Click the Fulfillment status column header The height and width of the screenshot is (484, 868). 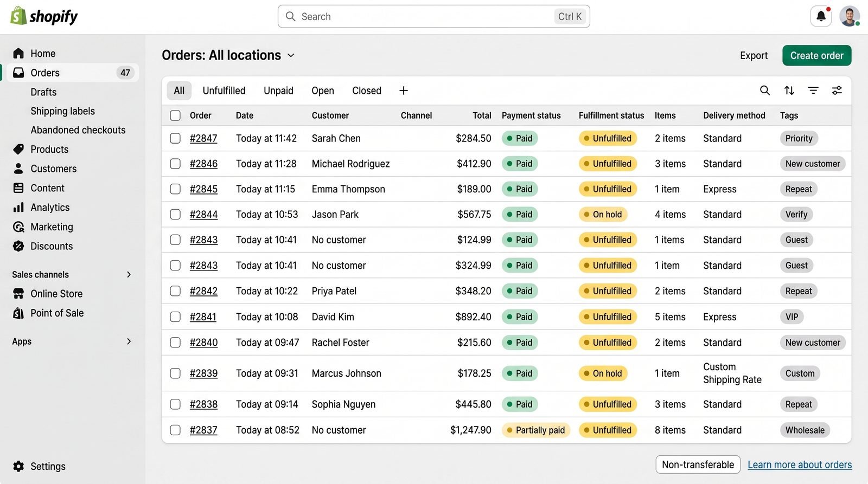coord(611,115)
